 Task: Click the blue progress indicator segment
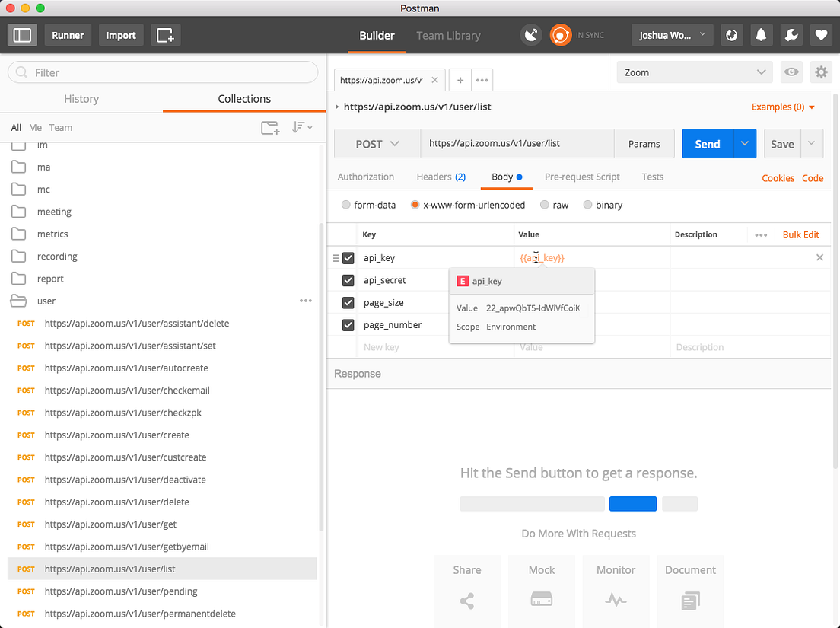(x=633, y=503)
